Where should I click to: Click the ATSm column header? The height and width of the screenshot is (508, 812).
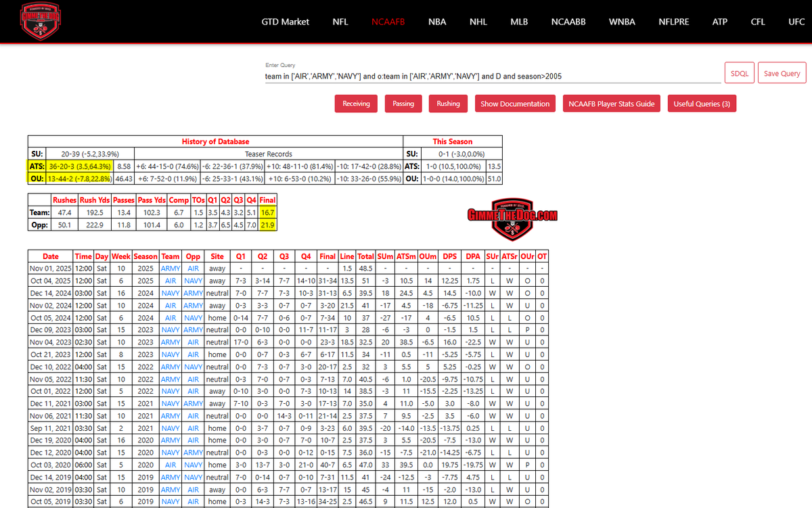coord(407,256)
